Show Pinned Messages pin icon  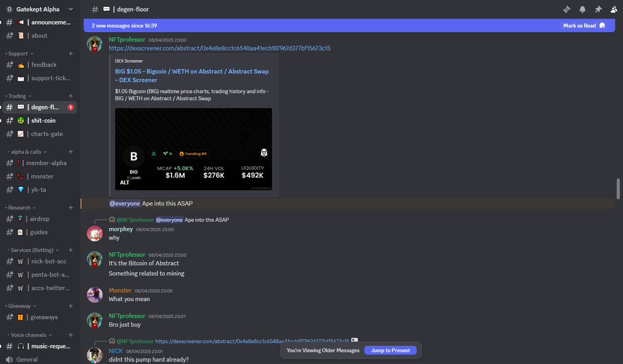tap(599, 9)
